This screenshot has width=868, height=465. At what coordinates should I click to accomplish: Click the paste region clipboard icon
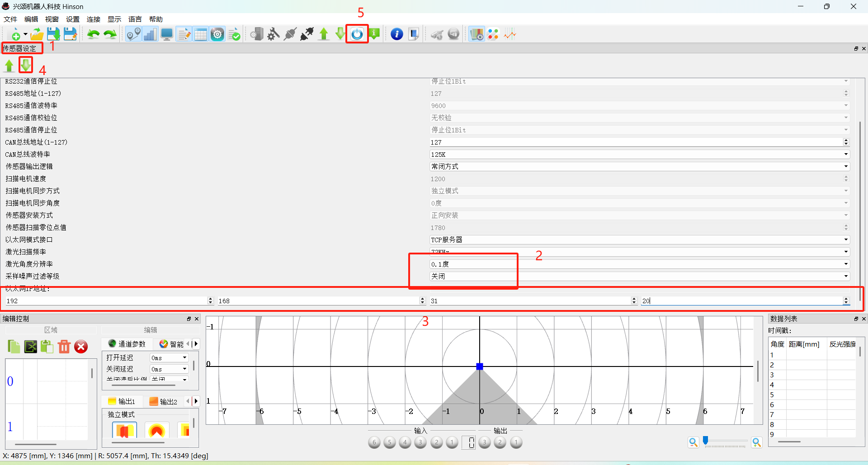click(x=47, y=347)
